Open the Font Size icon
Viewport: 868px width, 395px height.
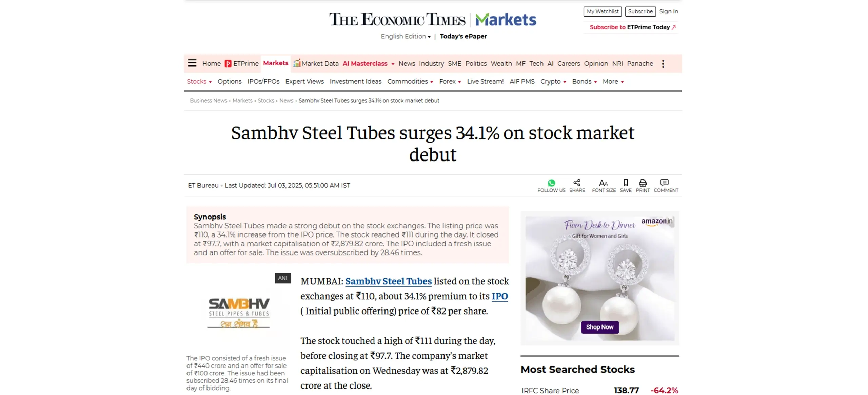(x=603, y=183)
